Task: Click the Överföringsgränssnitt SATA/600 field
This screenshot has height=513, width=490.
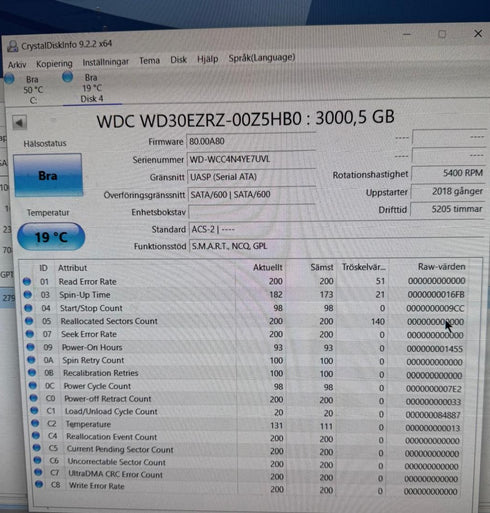Action: click(252, 194)
